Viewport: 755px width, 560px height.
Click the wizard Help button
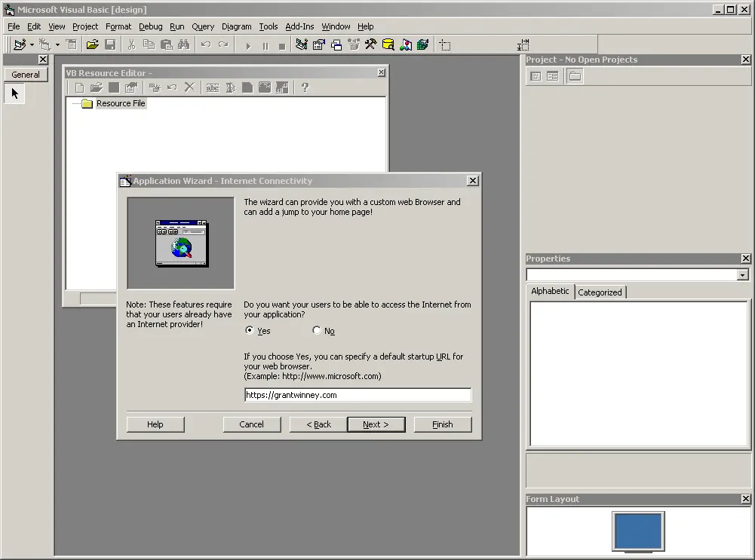click(x=155, y=424)
